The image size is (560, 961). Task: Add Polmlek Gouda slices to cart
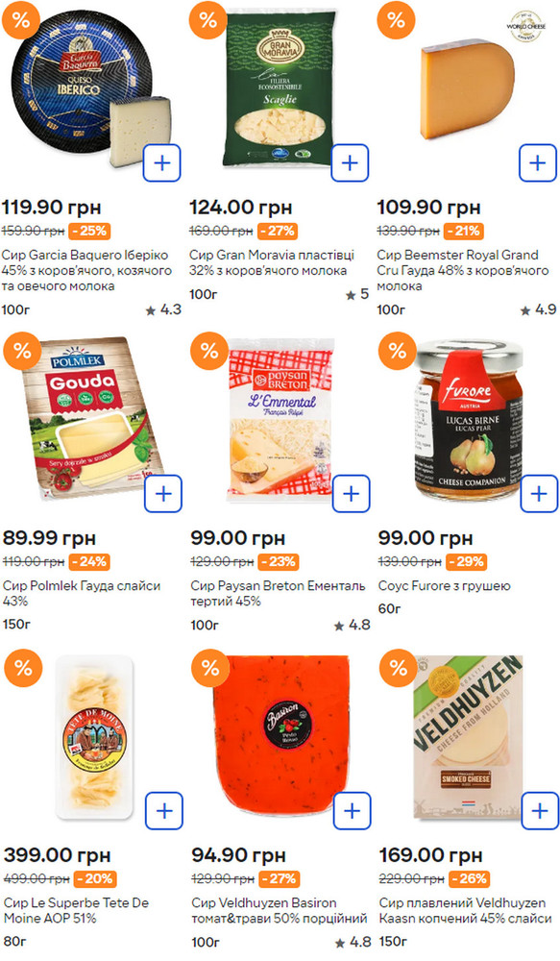[163, 493]
